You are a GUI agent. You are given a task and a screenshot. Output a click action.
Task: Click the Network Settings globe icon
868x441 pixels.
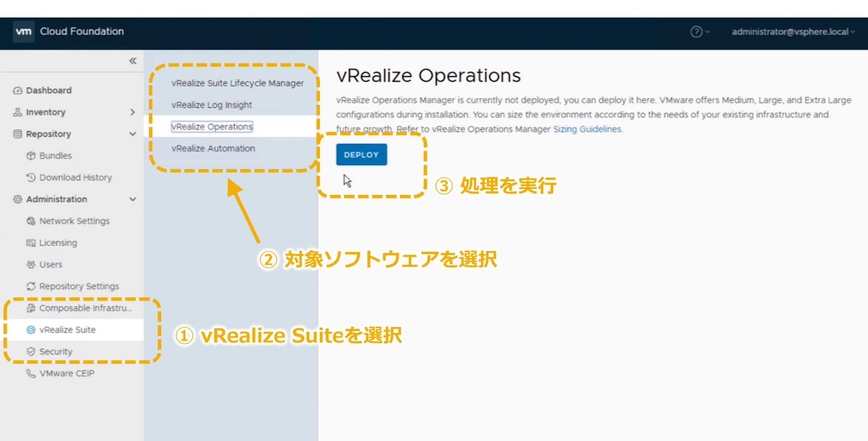pyautogui.click(x=31, y=221)
